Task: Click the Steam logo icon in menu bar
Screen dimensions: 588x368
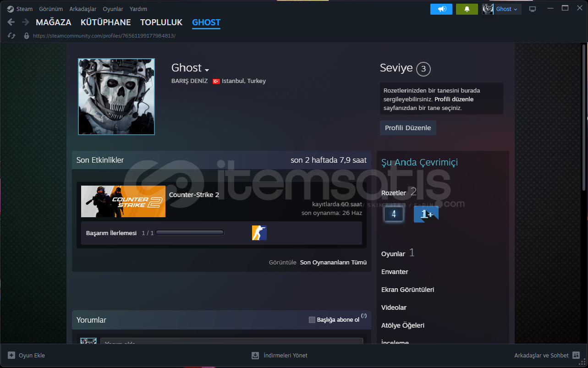Action: [x=10, y=9]
